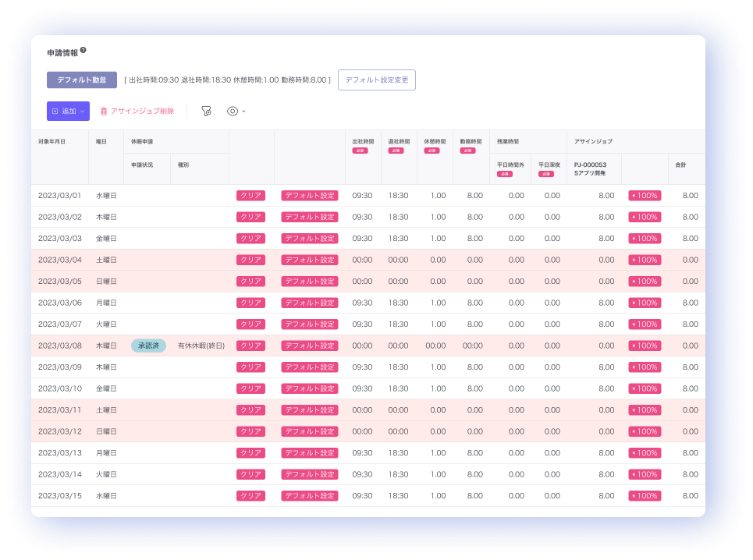Click the 対象年月日 column header
753x560 pixels.
(x=52, y=142)
